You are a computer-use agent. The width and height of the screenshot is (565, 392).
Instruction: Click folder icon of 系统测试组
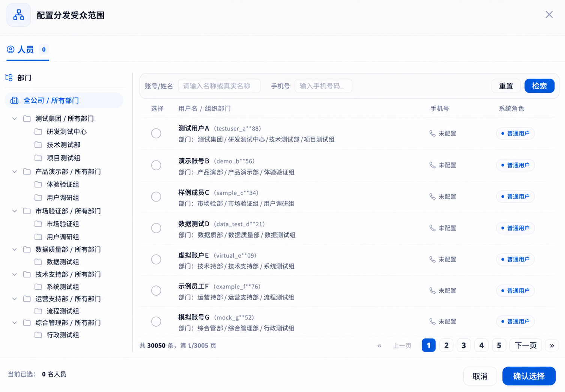38,287
